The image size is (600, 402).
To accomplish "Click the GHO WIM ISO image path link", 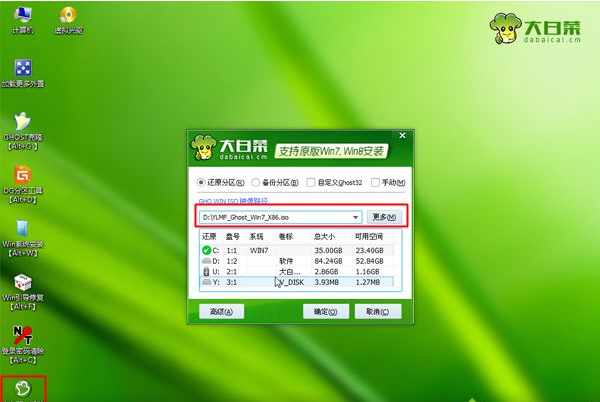I will click(x=233, y=201).
